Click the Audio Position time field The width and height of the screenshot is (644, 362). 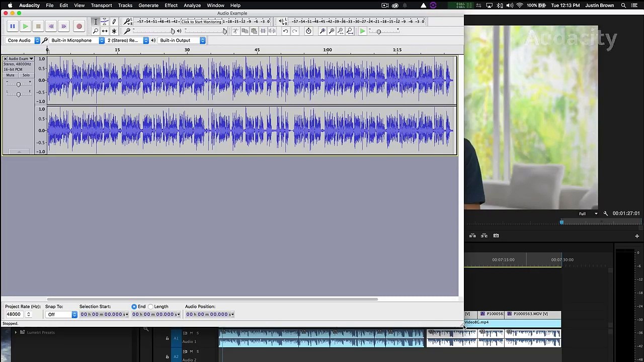point(210,314)
